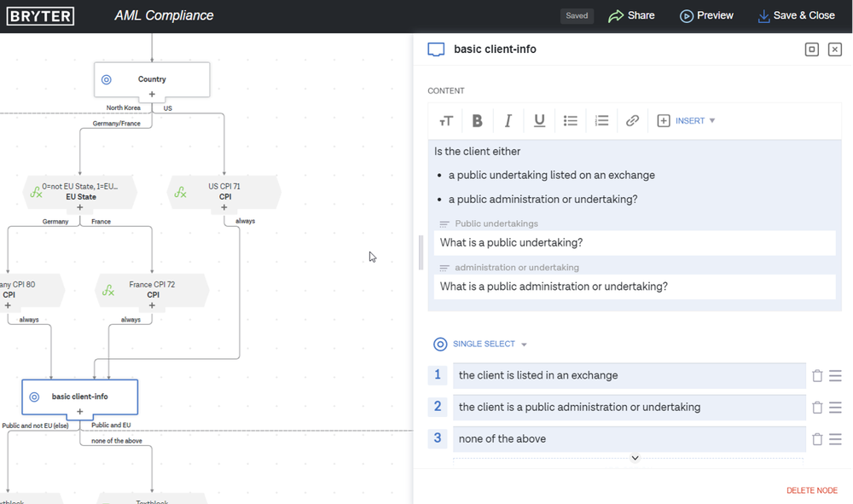Open the INSERT dropdown menu
Viewport: 853px width, 504px height.
686,121
